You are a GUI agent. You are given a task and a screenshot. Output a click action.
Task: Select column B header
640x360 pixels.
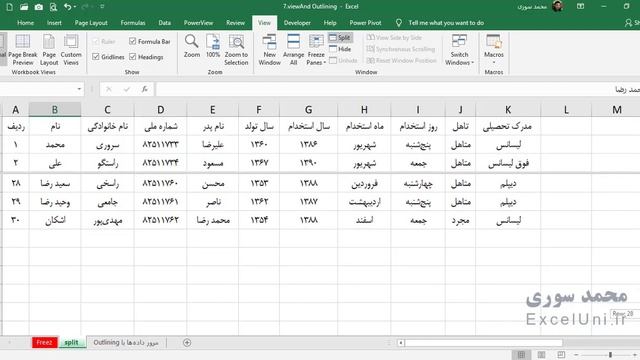[x=55, y=109]
